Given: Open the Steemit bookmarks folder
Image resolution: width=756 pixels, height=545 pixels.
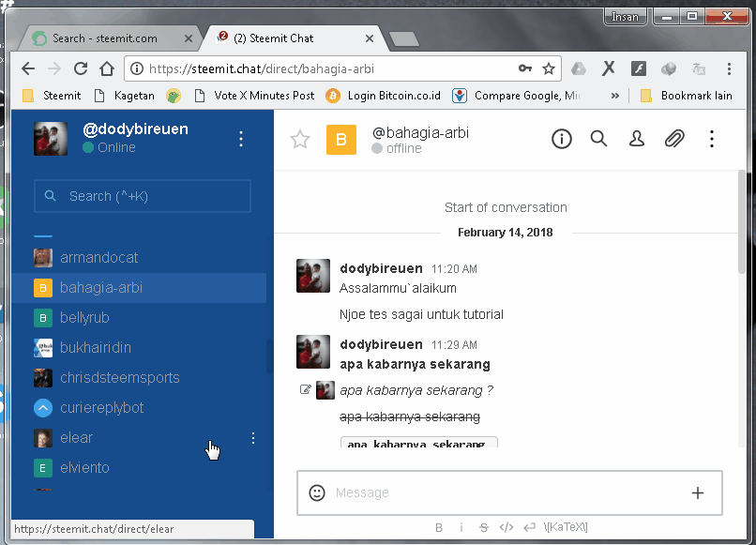Looking at the screenshot, I should [x=53, y=96].
